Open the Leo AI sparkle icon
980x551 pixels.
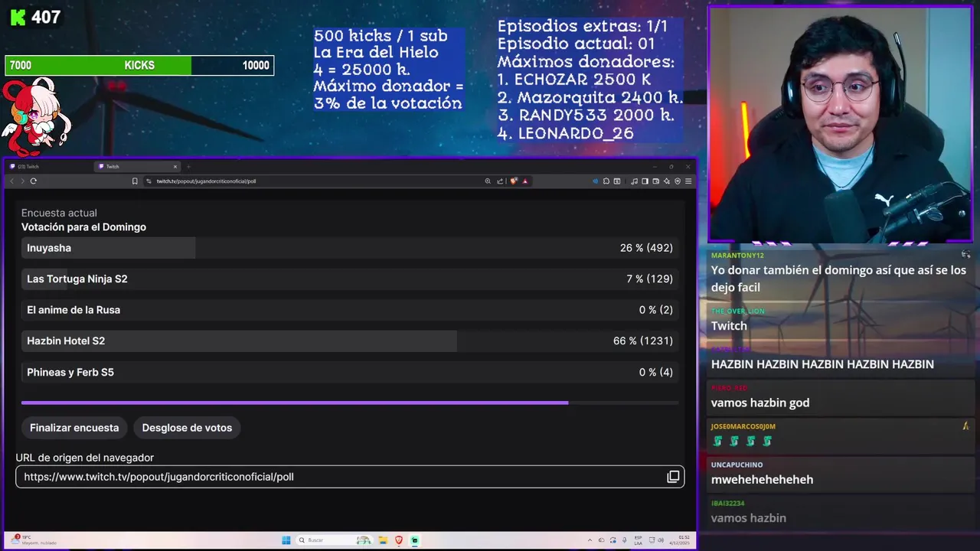coord(667,181)
